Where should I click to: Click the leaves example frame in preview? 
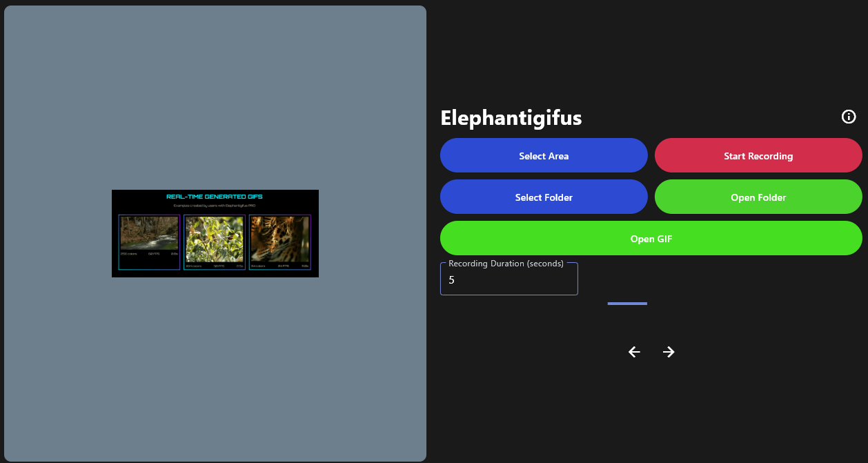215,242
